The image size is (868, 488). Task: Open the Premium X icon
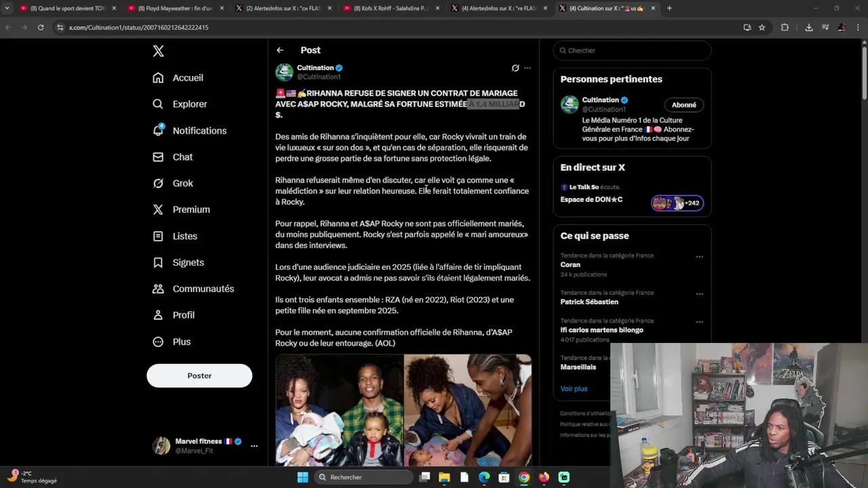point(158,209)
